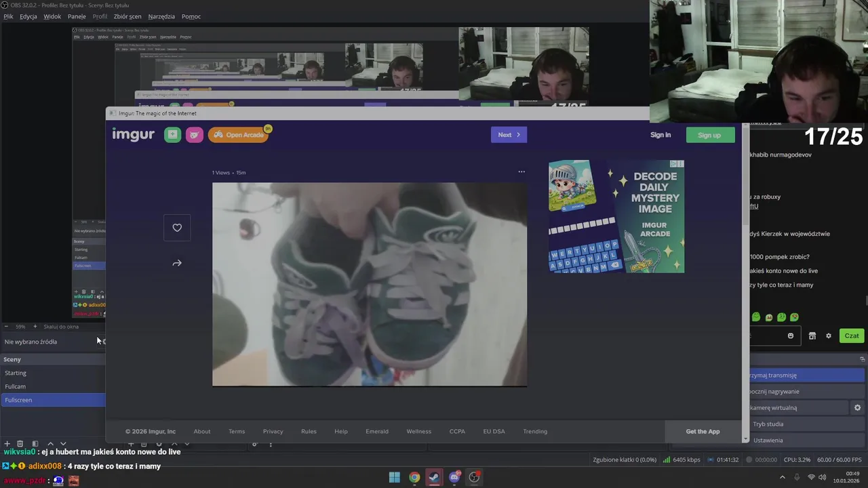Open Imgur Arcade button
This screenshot has width=868, height=488.
coord(239,135)
